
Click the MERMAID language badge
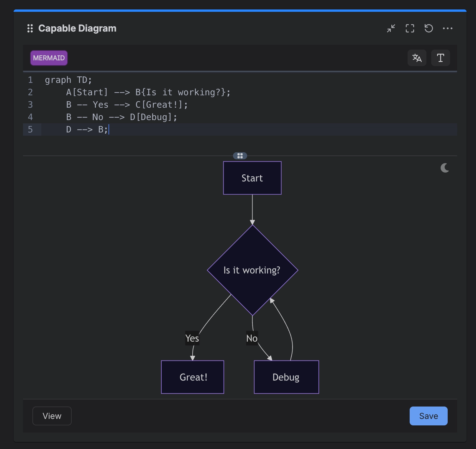point(49,58)
